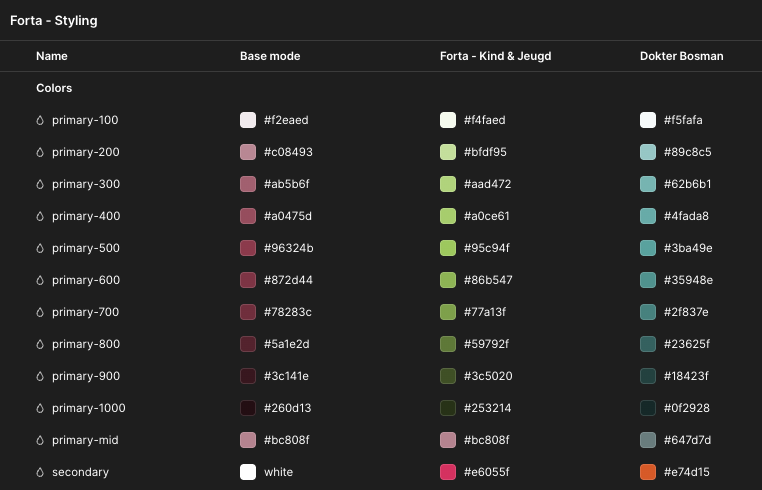Open the Kind & Jeugd swatch #bfdf95
Image resolution: width=762 pixels, height=490 pixels.
(448, 152)
